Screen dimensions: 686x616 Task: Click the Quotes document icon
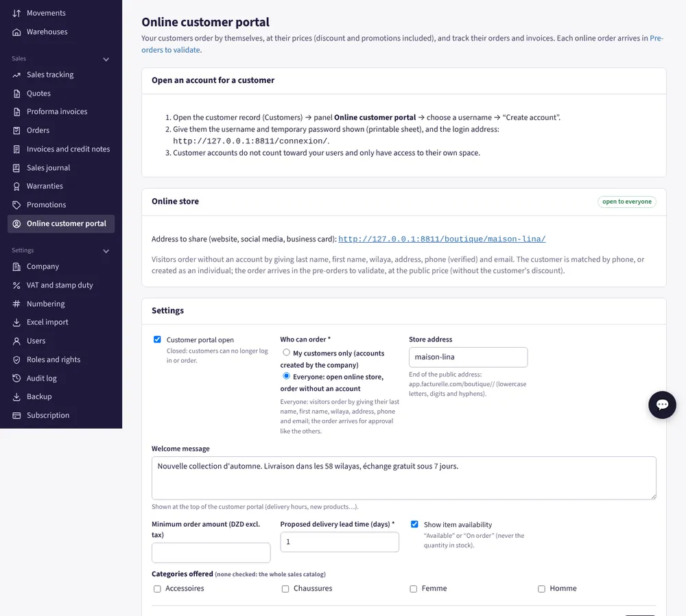pos(16,93)
